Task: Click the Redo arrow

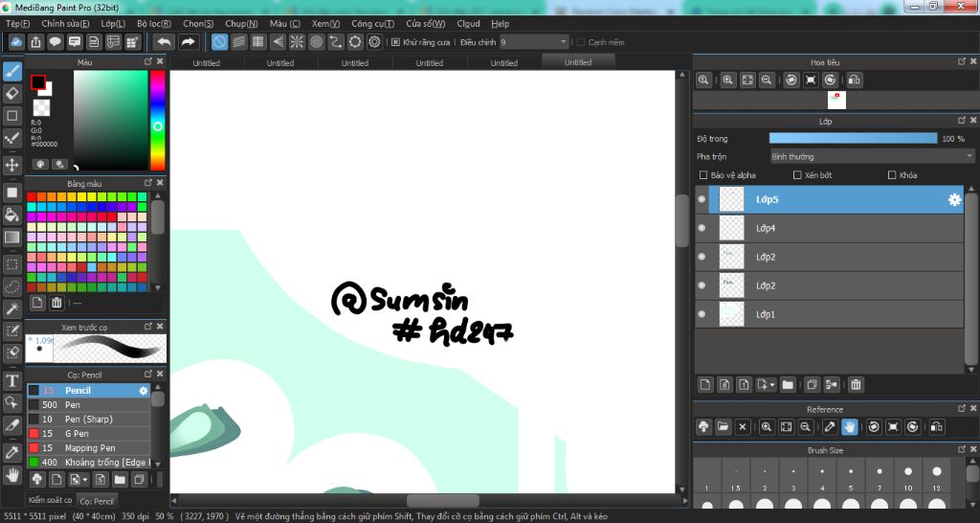Action: 188,42
